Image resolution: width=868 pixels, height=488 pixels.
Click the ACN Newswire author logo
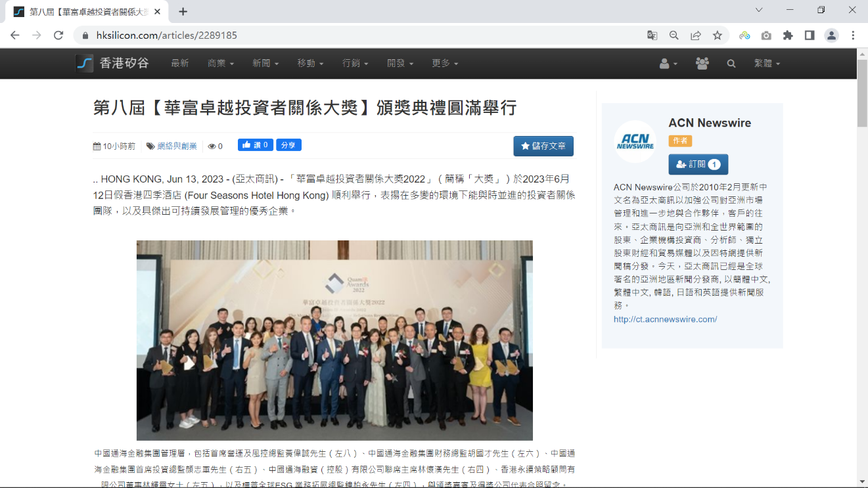point(635,141)
